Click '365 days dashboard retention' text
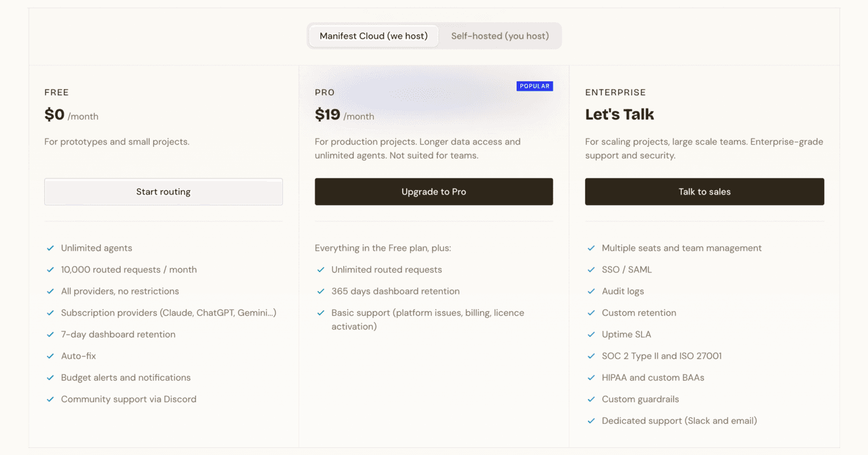Image resolution: width=868 pixels, height=455 pixels. (x=395, y=292)
